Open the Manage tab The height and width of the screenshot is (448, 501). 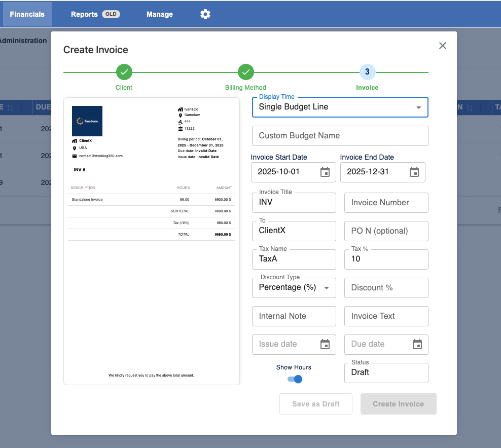(x=160, y=14)
